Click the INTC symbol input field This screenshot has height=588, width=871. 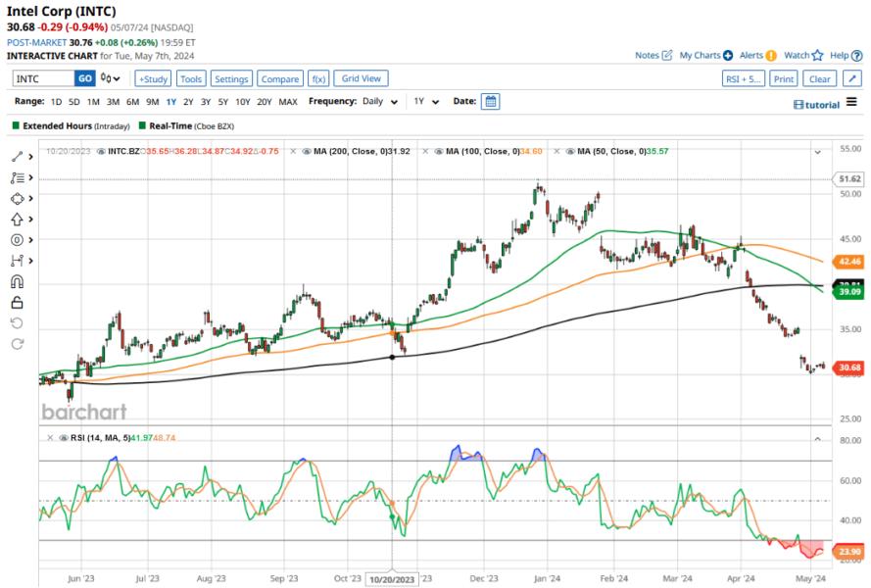click(x=42, y=78)
